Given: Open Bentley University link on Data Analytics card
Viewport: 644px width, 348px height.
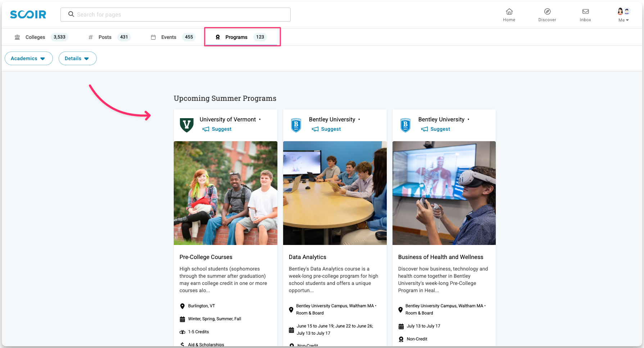Looking at the screenshot, I should tap(332, 119).
